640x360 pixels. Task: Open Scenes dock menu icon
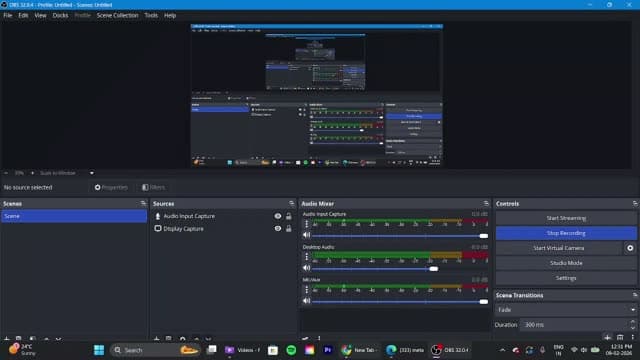click(x=143, y=203)
